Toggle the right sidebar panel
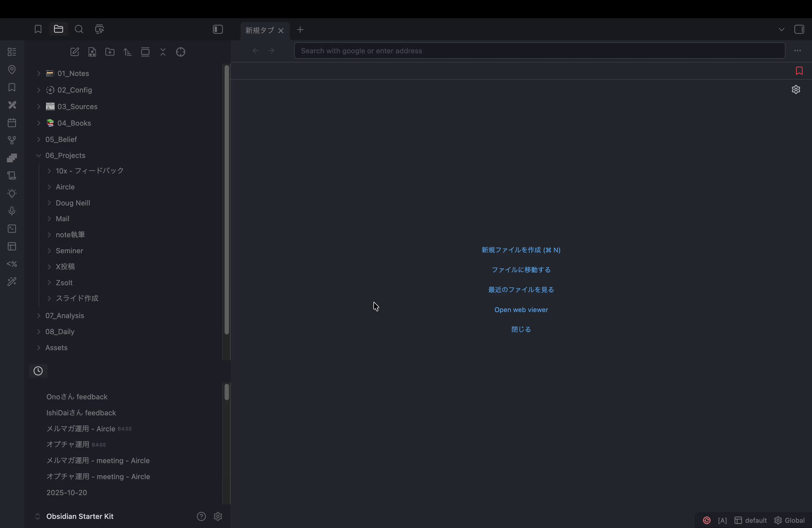The height and width of the screenshot is (528, 812). [799, 29]
